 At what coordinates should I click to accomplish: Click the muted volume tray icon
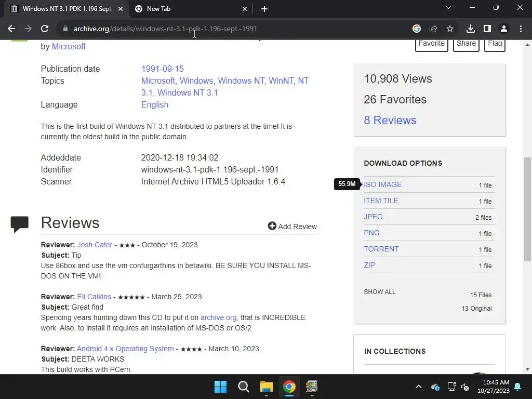(465, 387)
